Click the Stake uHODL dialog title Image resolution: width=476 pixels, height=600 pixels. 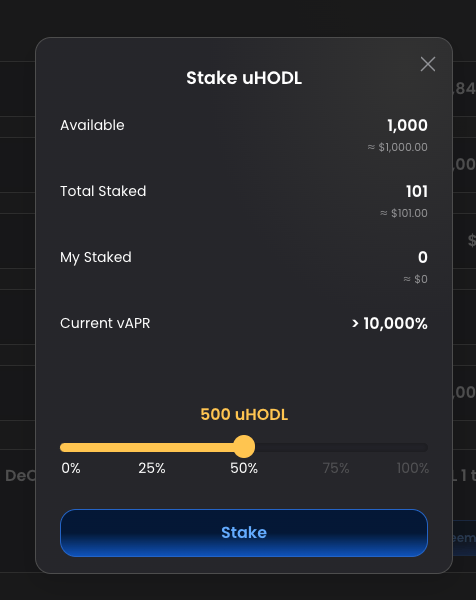[x=244, y=78]
